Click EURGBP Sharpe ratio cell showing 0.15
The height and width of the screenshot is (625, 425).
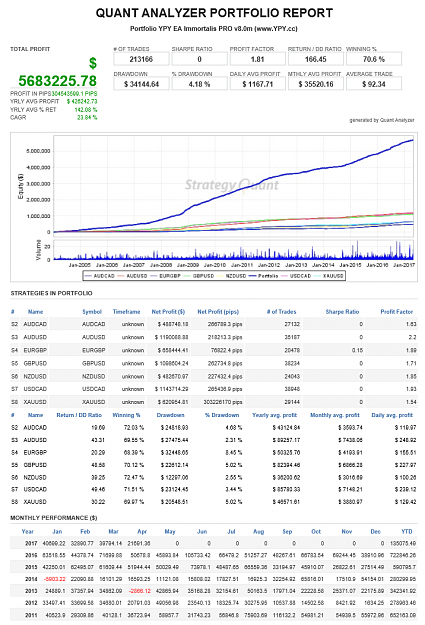click(357, 350)
